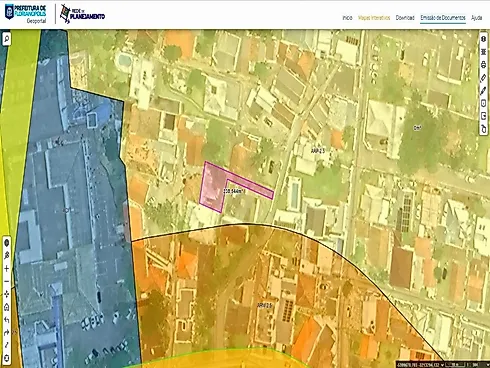490x368 pixels.
Task: Click the zoom in plus icon
Action: pyautogui.click(x=6, y=268)
